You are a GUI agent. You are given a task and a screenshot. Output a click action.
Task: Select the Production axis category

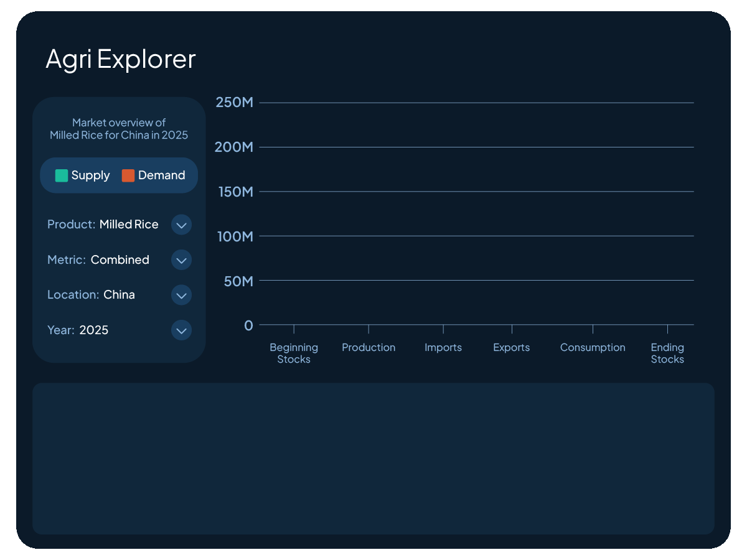click(369, 348)
